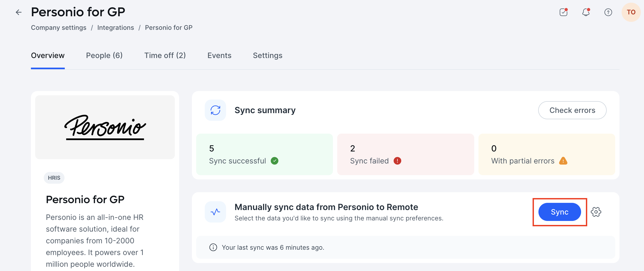Click the Personio description paragraph
Screen dimensions: 644x271
(95, 241)
